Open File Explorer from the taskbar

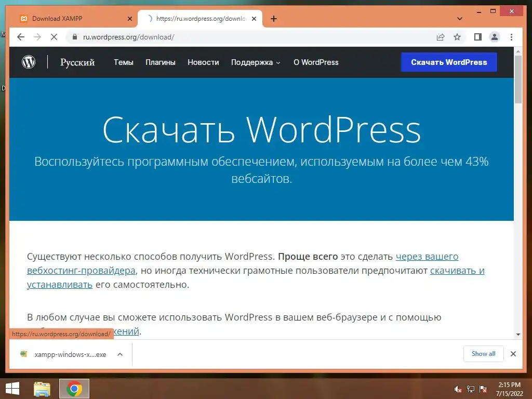42,389
